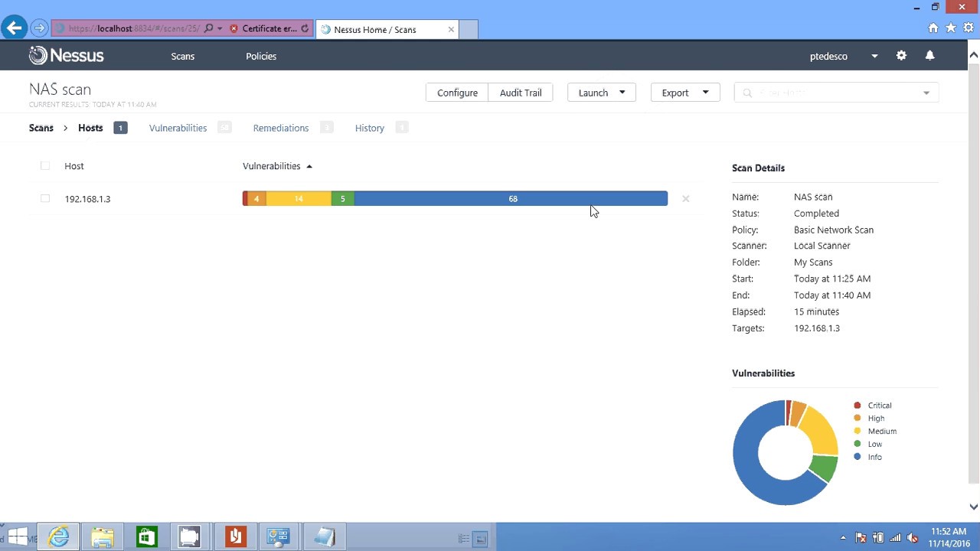Click the Action Center flag tray icon

[x=861, y=538]
